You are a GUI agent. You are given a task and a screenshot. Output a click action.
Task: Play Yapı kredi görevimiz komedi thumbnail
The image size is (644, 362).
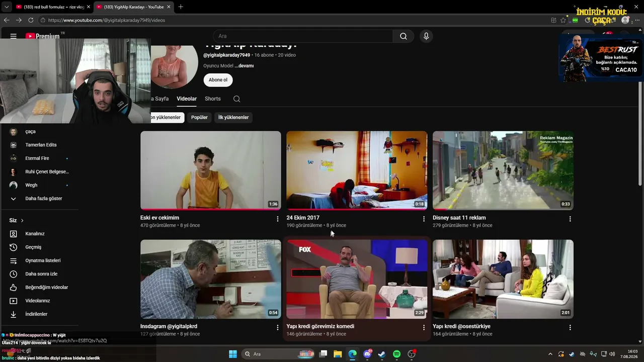[x=357, y=279]
